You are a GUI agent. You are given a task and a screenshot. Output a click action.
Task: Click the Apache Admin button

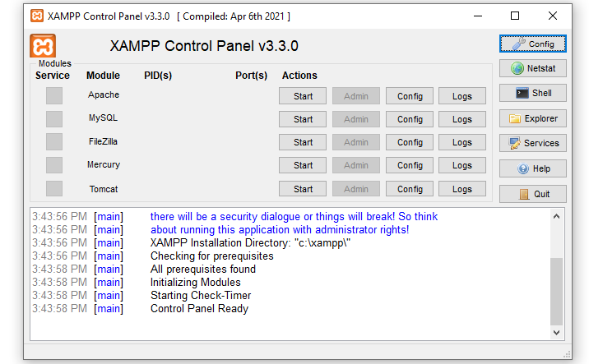(x=356, y=96)
